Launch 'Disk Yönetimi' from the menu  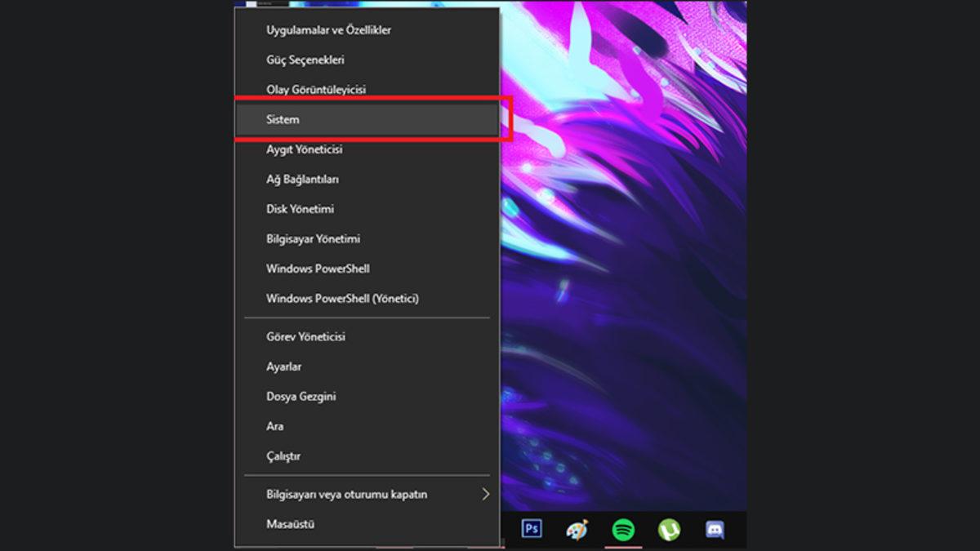(x=300, y=209)
